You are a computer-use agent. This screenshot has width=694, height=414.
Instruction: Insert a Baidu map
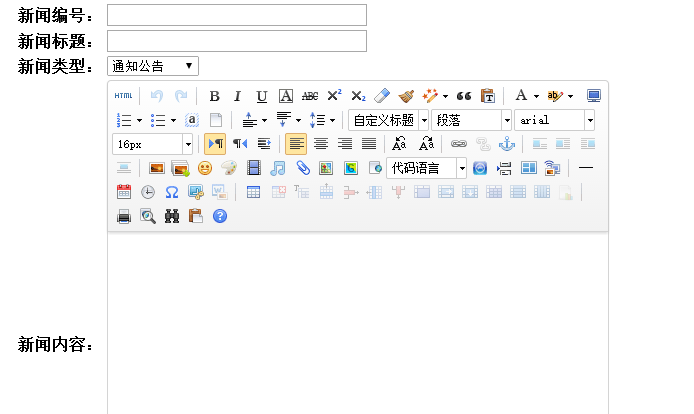coord(326,168)
